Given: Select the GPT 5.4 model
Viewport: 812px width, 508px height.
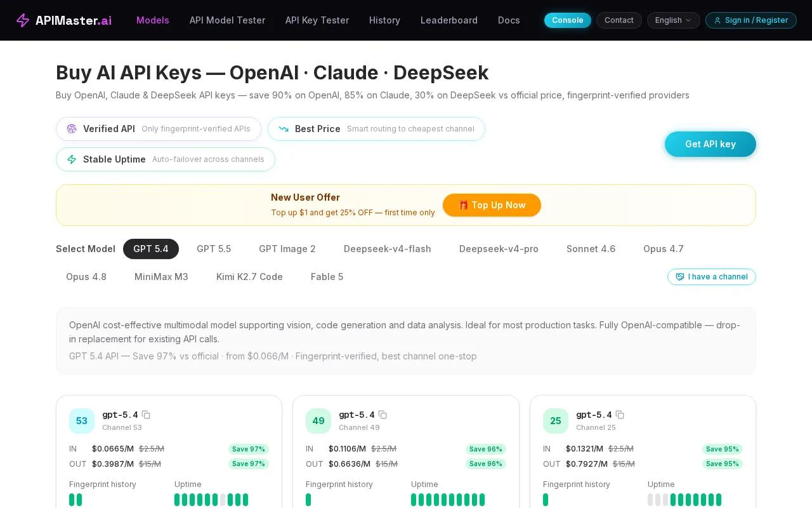Looking at the screenshot, I should point(151,249).
